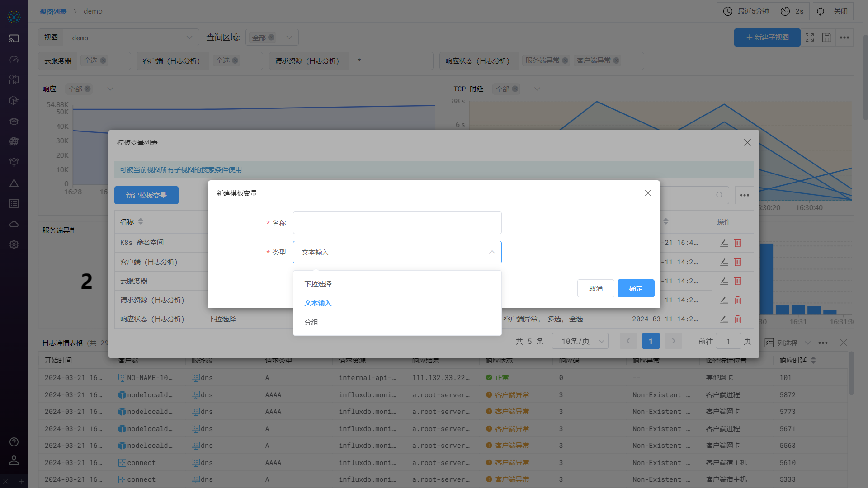This screenshot has height=488, width=868.
Task: Click the 名称 name input field
Action: (x=397, y=223)
